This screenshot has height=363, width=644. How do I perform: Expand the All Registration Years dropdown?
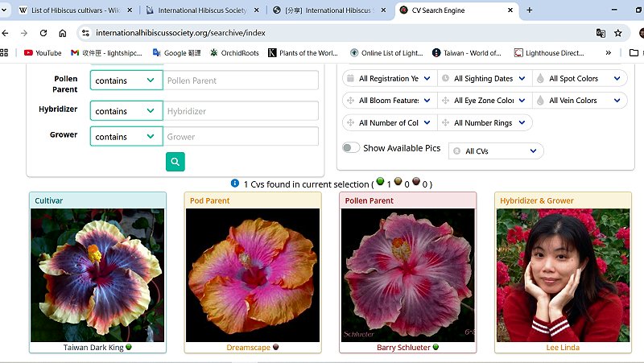pyautogui.click(x=389, y=79)
